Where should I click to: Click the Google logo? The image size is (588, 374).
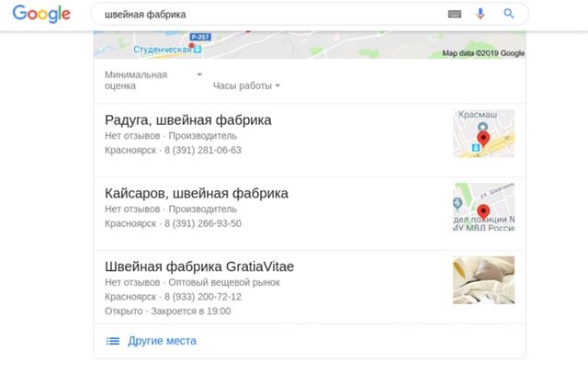pyautogui.click(x=41, y=15)
